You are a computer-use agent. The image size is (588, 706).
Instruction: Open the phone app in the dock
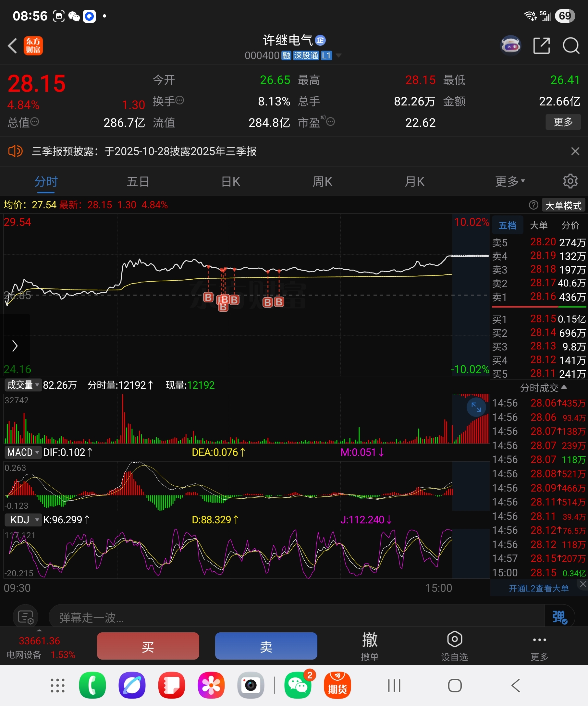click(x=92, y=686)
